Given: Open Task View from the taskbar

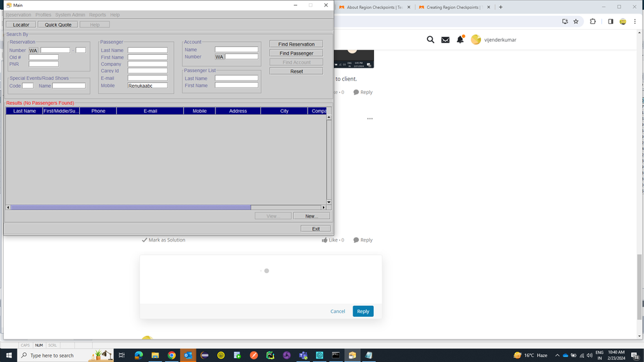Looking at the screenshot, I should coord(122,355).
